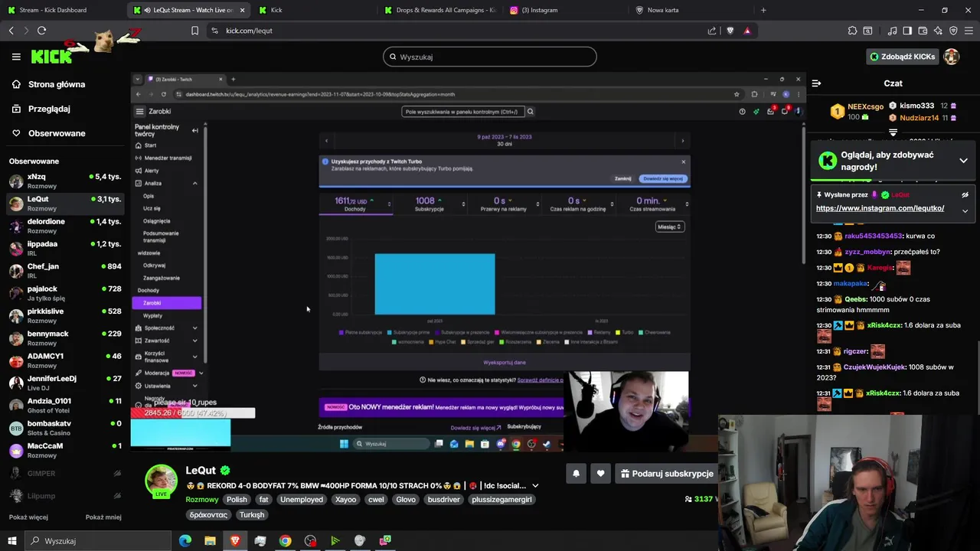Open File Explorer from taskbar
The height and width of the screenshot is (551, 980).
(x=210, y=541)
